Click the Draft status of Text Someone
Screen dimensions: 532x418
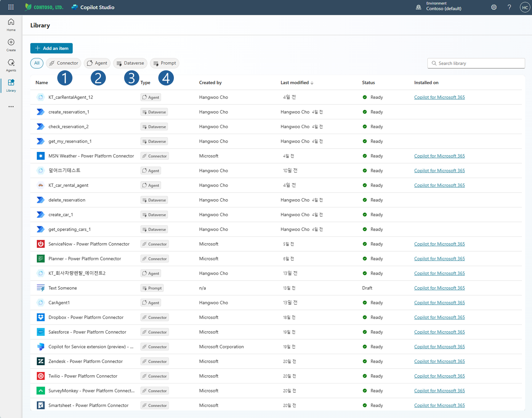[x=367, y=288]
